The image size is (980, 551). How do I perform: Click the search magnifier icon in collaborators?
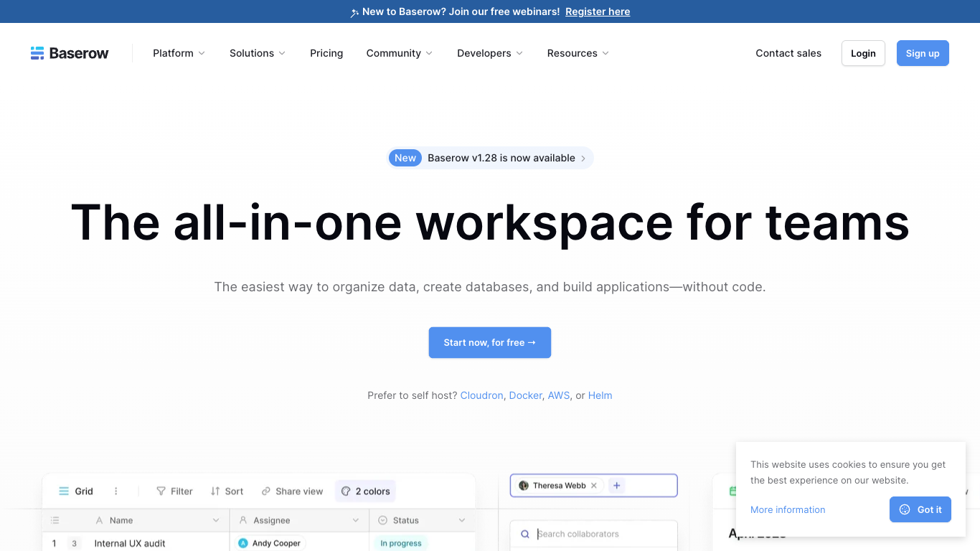point(525,534)
